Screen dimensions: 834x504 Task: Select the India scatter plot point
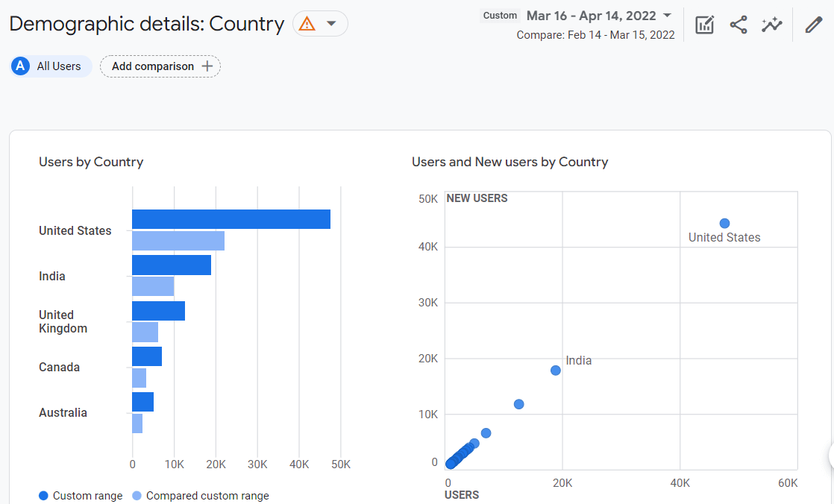(555, 371)
